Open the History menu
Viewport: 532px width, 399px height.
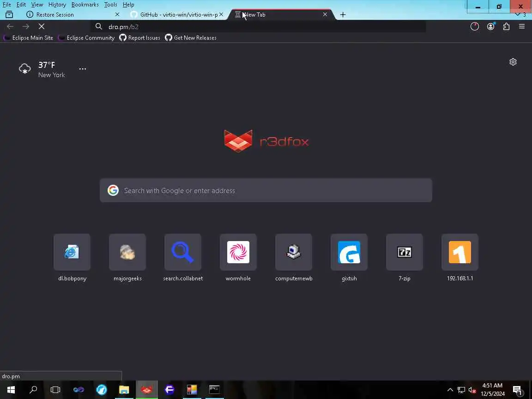tap(57, 5)
